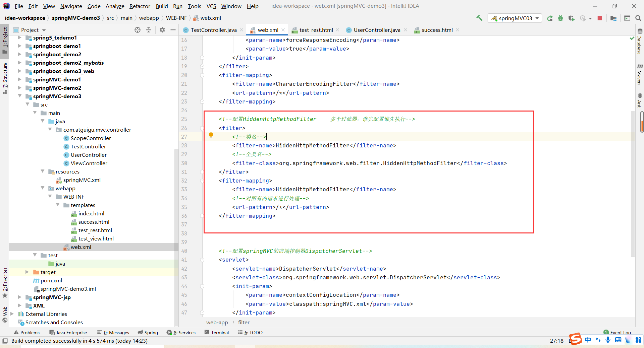Viewport: 644px width, 348px height.
Task: Start debugging with the bug icon
Action: pos(560,18)
